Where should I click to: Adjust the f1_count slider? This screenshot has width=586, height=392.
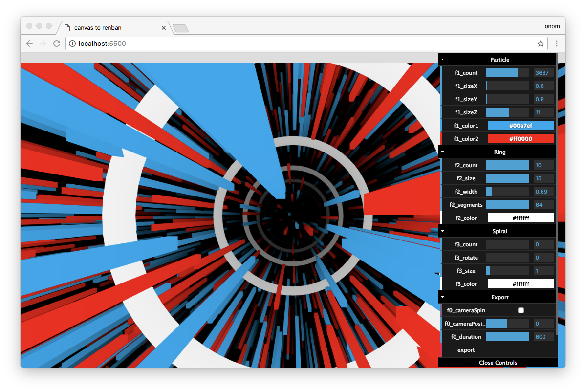tap(507, 73)
